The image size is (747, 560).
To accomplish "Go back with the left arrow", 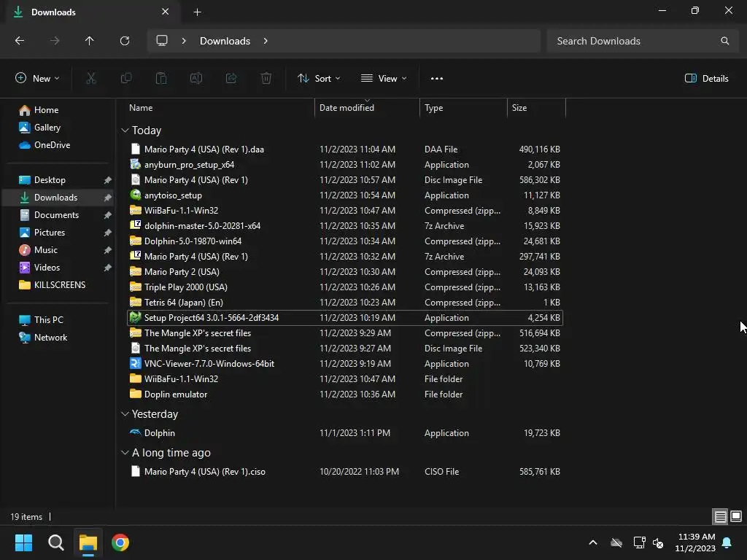I will click(x=20, y=41).
